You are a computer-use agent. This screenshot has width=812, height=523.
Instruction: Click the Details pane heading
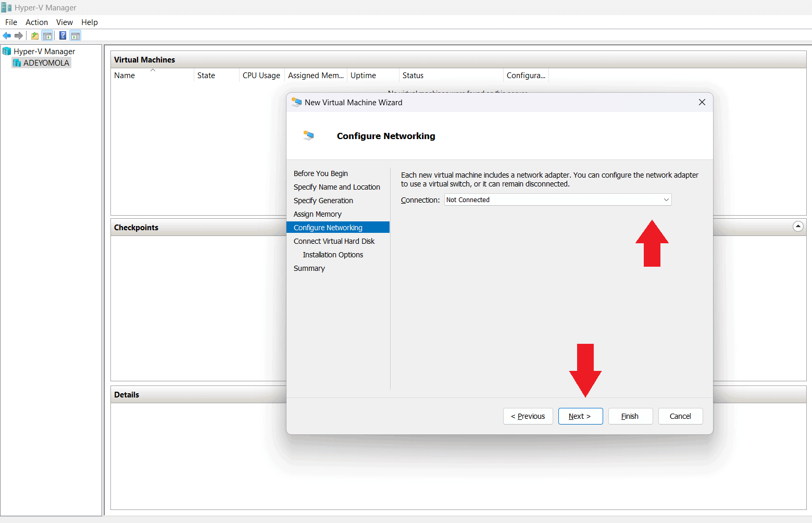pos(127,395)
